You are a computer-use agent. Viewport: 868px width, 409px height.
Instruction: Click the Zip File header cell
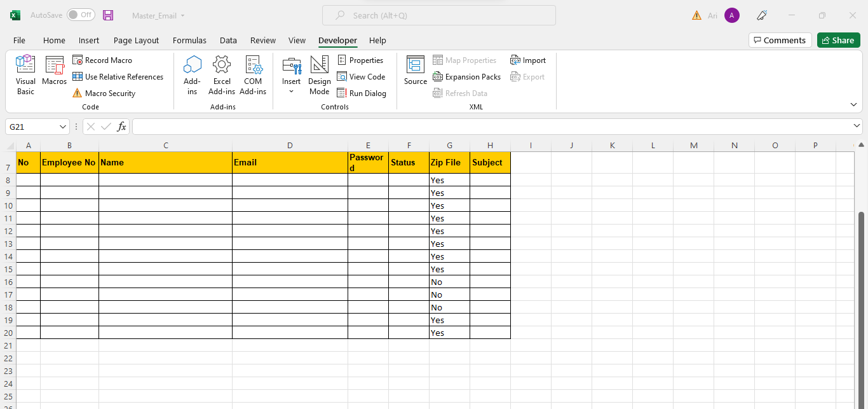tap(449, 162)
